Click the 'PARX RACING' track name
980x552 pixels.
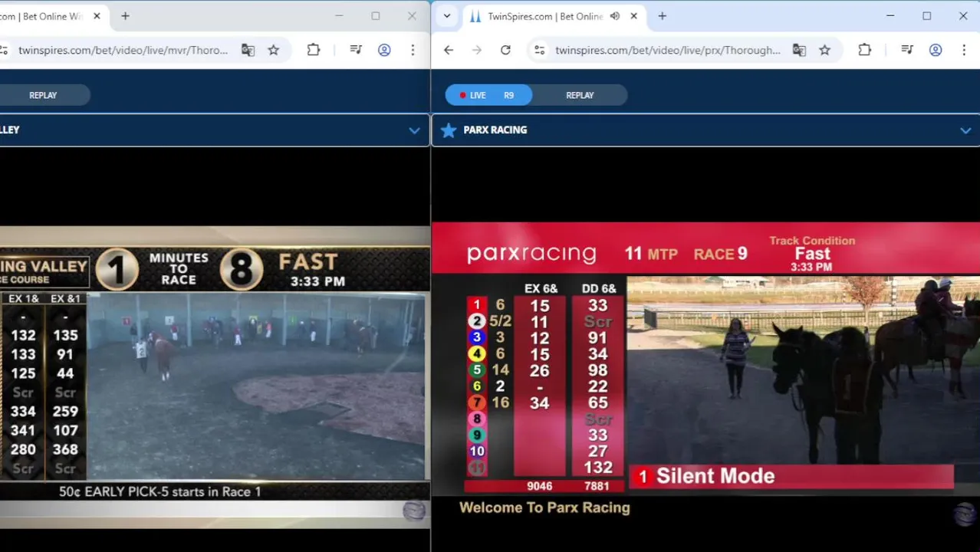[495, 130]
